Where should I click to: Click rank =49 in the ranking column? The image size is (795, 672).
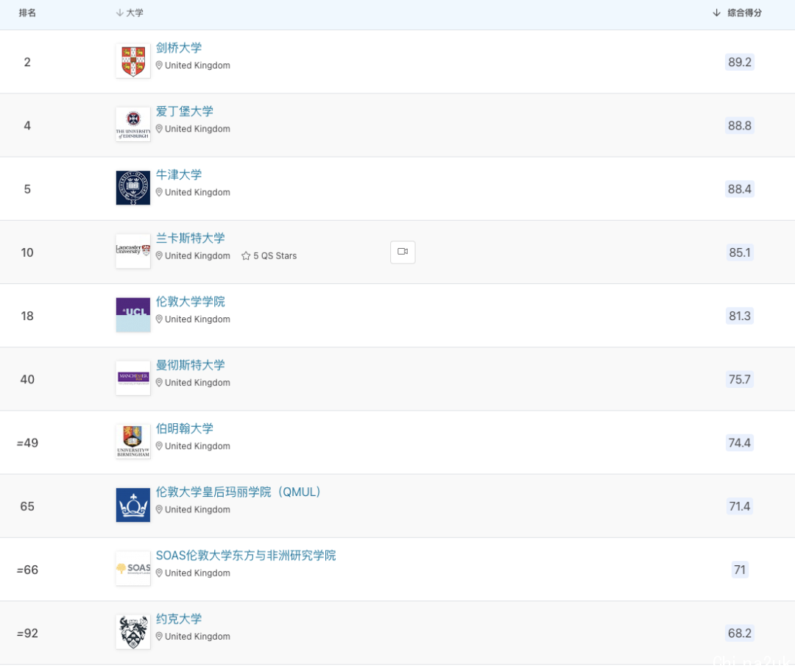(x=27, y=443)
